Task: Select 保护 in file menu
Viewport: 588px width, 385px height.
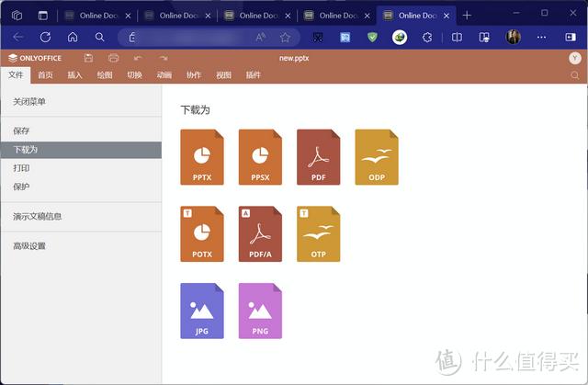Action: [x=82, y=187]
